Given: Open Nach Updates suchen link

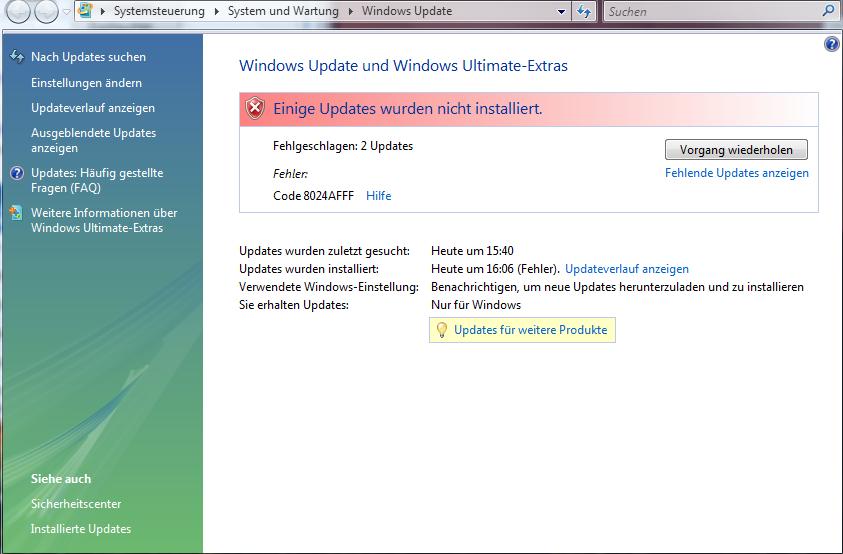Looking at the screenshot, I should coord(88,57).
